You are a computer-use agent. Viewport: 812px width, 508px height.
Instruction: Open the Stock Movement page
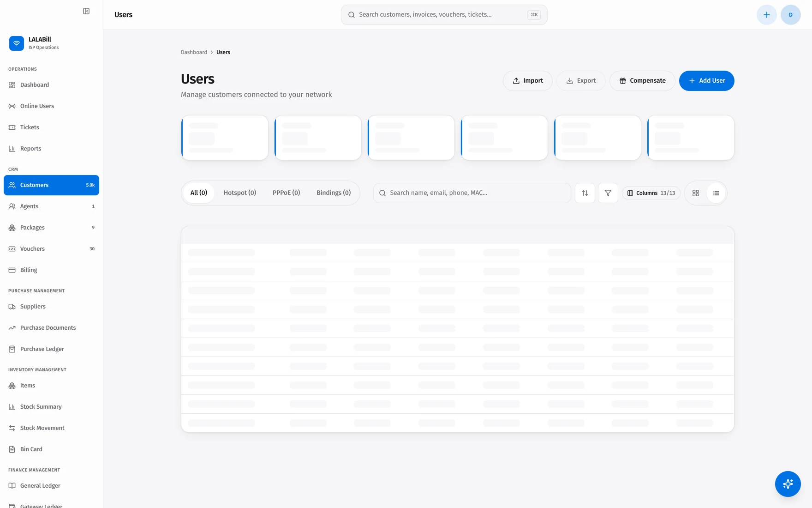point(51,428)
